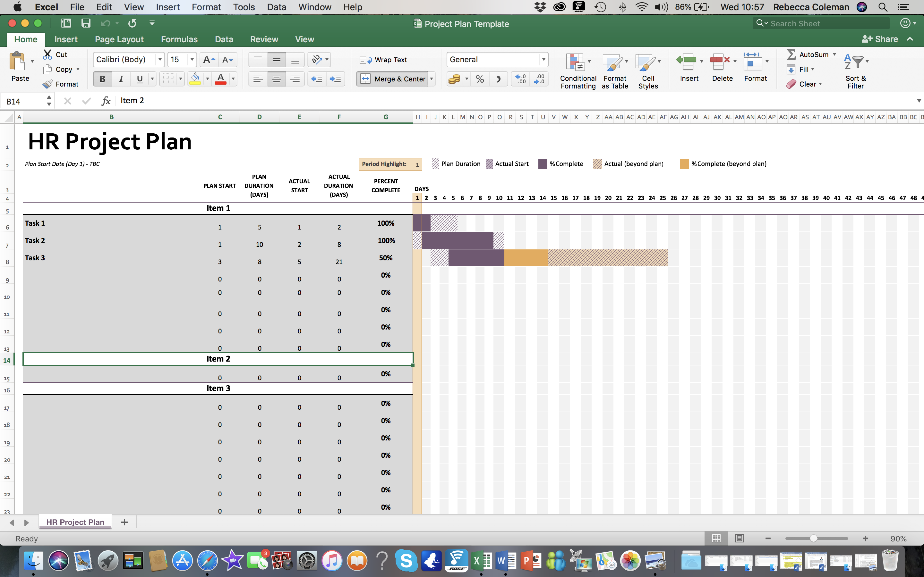Toggle Italic formatting button
The height and width of the screenshot is (577, 924).
[x=121, y=79]
